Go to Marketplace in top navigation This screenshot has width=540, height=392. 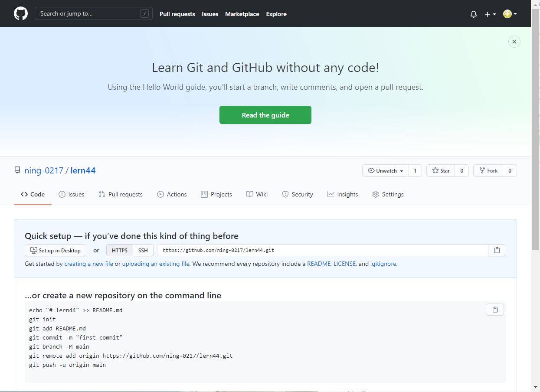pyautogui.click(x=242, y=14)
